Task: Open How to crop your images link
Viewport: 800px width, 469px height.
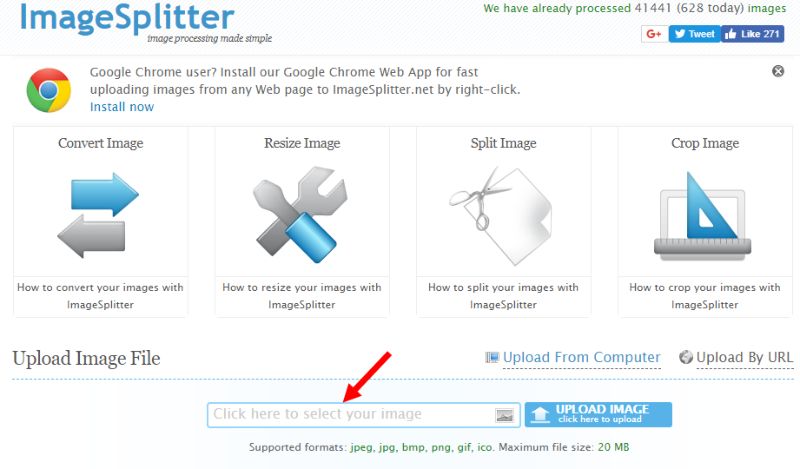Action: [705, 296]
